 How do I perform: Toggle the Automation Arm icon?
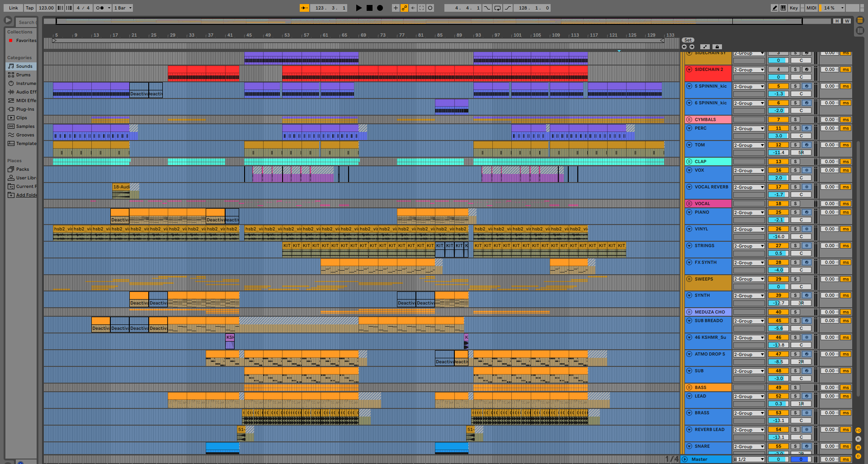point(404,8)
